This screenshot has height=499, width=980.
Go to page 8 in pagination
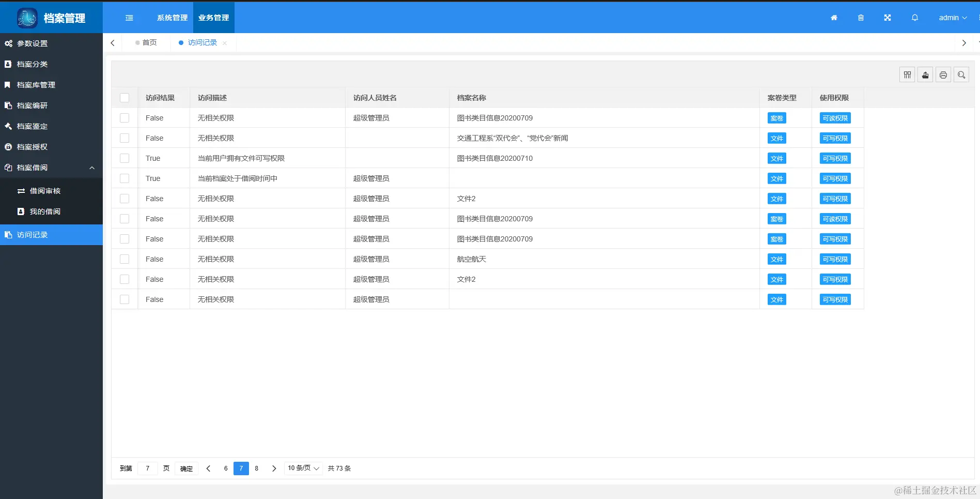tap(256, 468)
